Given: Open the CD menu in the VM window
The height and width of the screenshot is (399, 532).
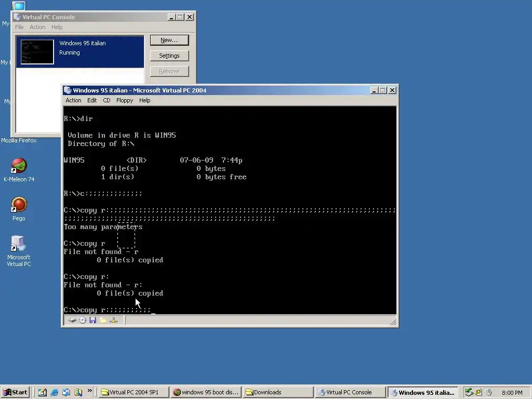Looking at the screenshot, I should click(107, 100).
